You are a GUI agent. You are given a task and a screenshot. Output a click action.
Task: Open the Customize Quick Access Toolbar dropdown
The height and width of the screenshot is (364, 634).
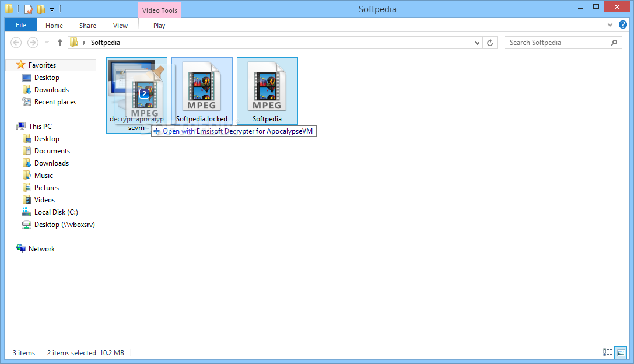[52, 9]
